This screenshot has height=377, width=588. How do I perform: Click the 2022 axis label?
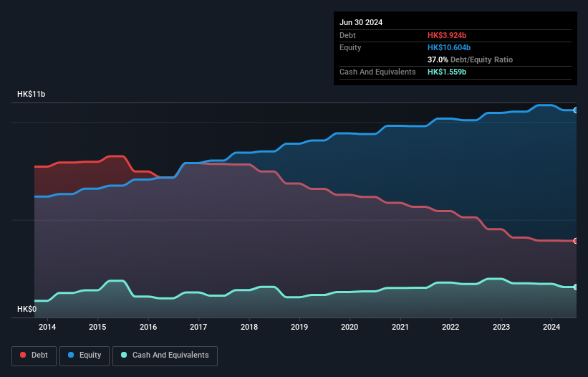coord(450,327)
